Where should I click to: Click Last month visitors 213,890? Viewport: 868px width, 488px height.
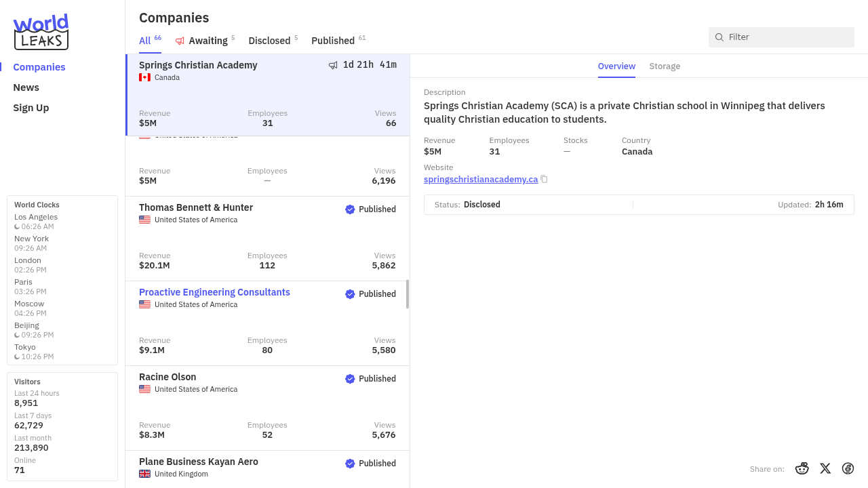(31, 448)
